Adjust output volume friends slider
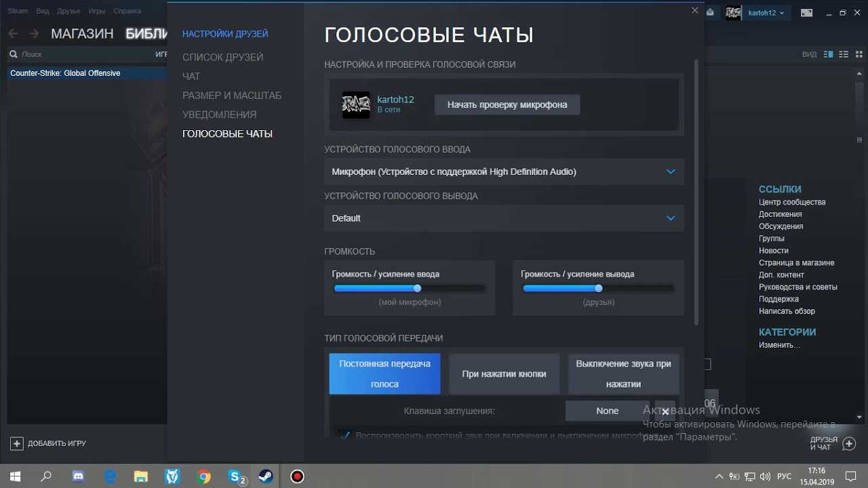The image size is (868, 488). tap(599, 288)
